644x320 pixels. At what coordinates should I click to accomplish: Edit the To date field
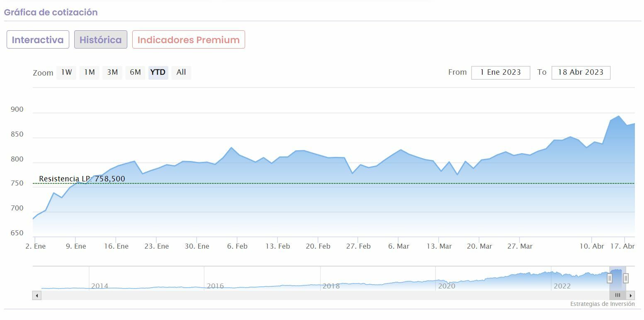click(581, 72)
